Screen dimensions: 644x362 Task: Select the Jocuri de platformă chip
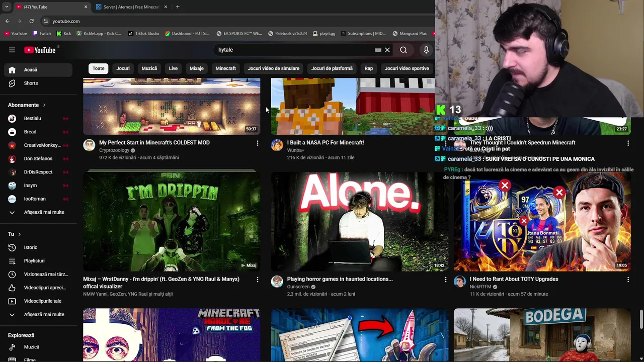coord(332,68)
